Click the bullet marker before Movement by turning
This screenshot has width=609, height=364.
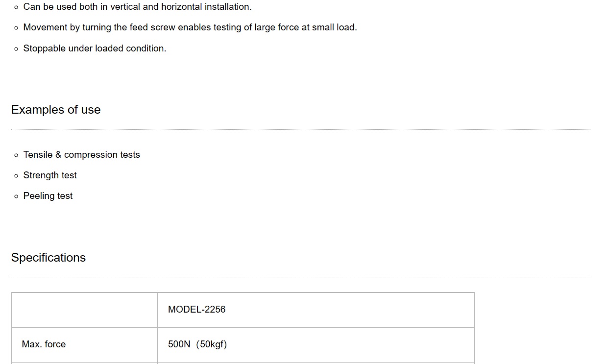point(16,28)
